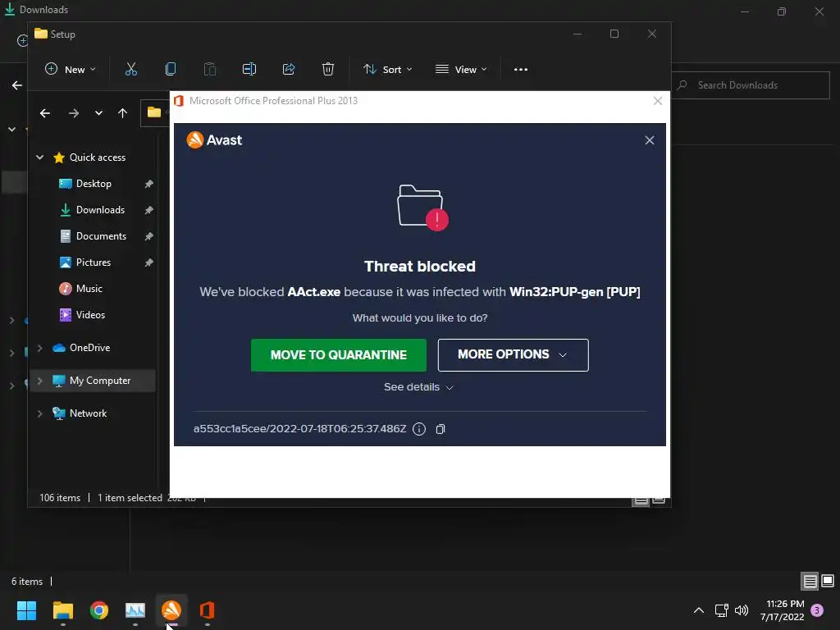Select Pictures in Quick access
This screenshot has width=840, height=630.
pos(94,262)
